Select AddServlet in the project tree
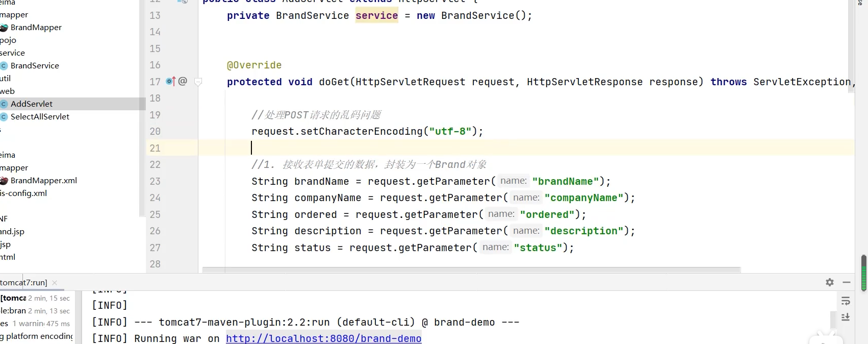The image size is (868, 344). pos(32,104)
